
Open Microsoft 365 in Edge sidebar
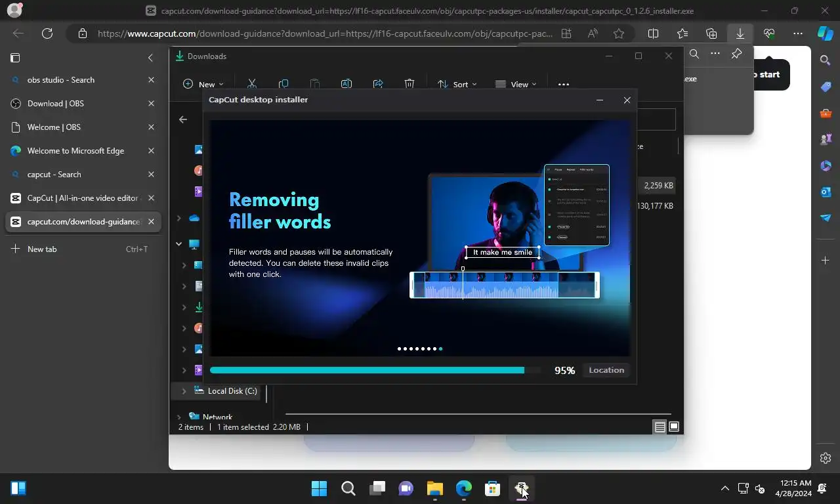826,165
